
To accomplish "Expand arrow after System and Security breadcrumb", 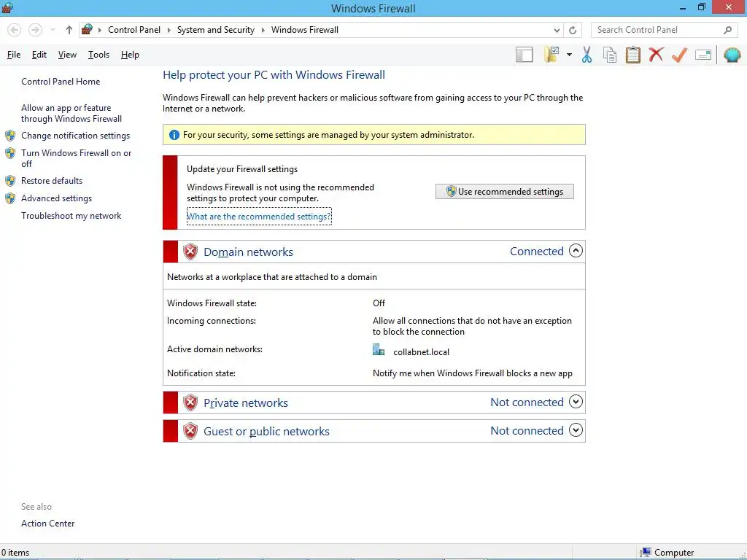I will pos(263,30).
